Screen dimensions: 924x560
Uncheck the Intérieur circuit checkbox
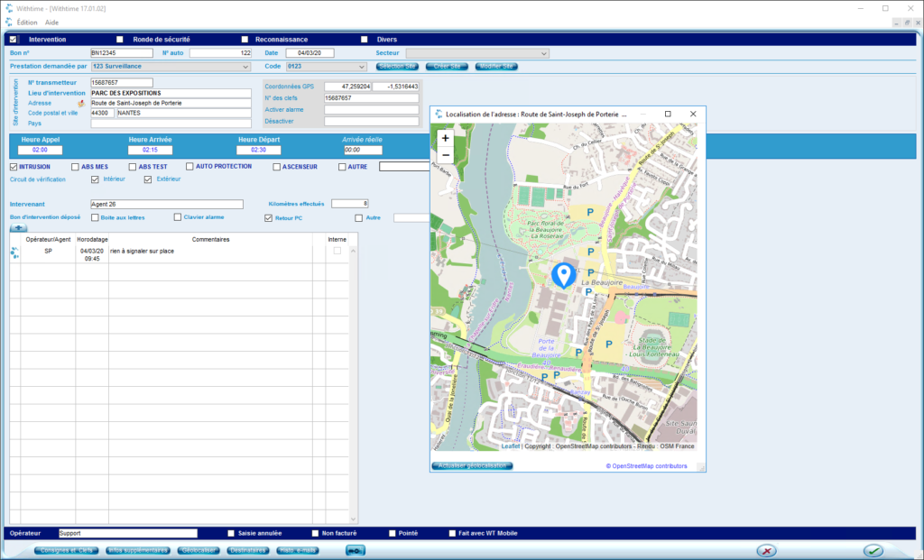[x=95, y=179]
